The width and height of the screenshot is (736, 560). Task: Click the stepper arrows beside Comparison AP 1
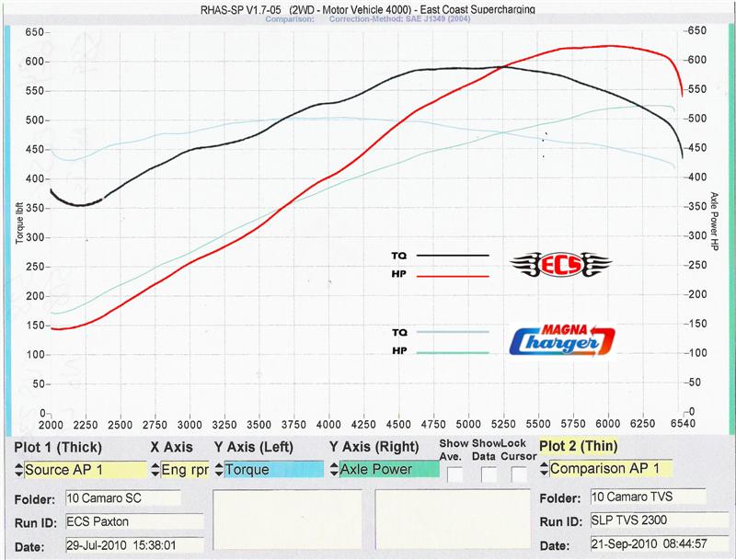[x=544, y=470]
